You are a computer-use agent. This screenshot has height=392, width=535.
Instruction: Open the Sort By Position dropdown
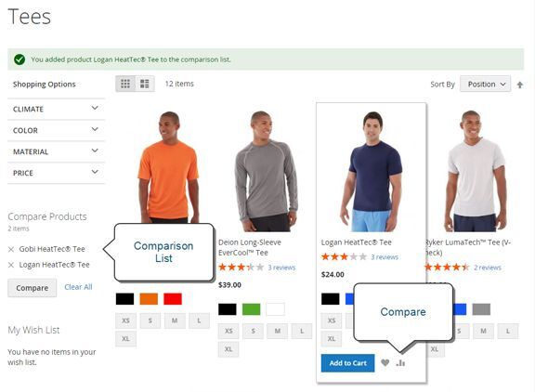(x=485, y=84)
